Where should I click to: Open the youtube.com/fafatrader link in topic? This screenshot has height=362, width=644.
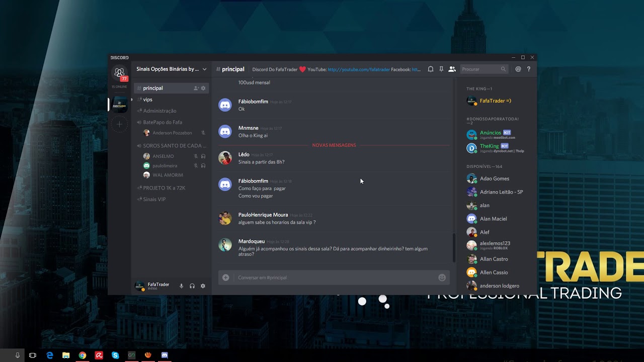click(359, 69)
